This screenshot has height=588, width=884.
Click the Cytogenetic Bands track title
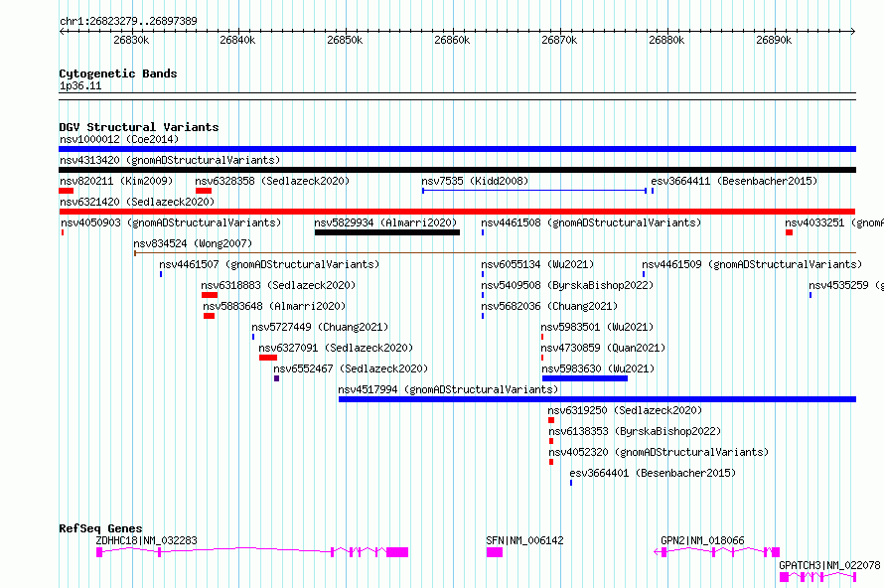[118, 73]
